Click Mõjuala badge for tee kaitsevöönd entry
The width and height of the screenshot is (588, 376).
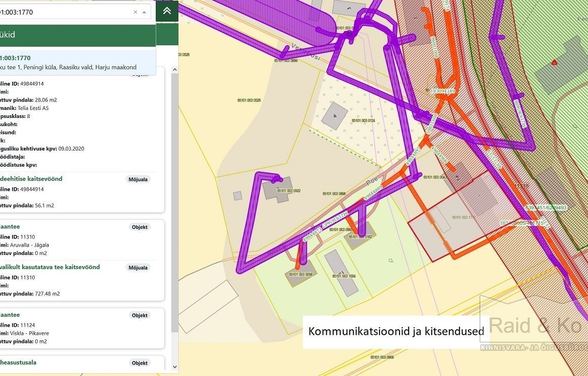[x=138, y=268]
